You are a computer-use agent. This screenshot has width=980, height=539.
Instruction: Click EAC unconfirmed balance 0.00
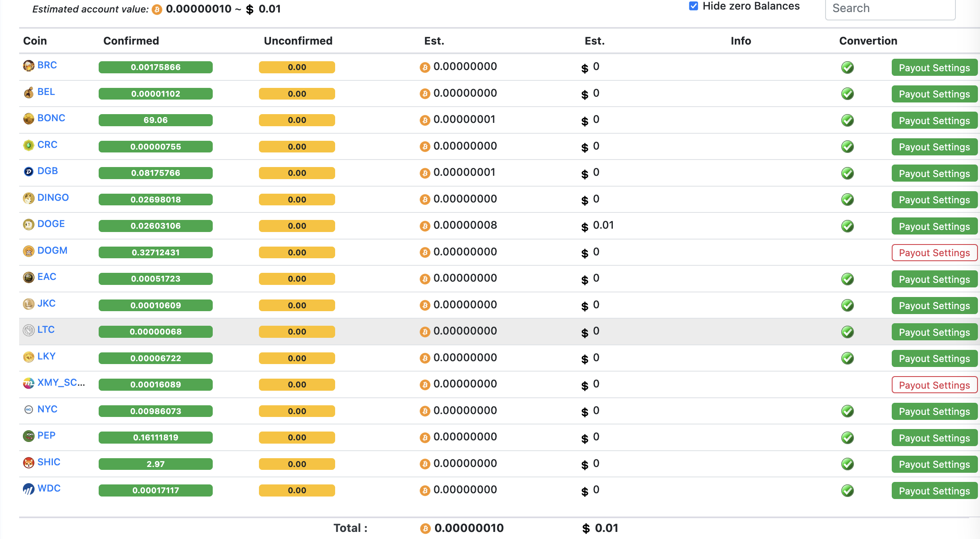pyautogui.click(x=297, y=279)
